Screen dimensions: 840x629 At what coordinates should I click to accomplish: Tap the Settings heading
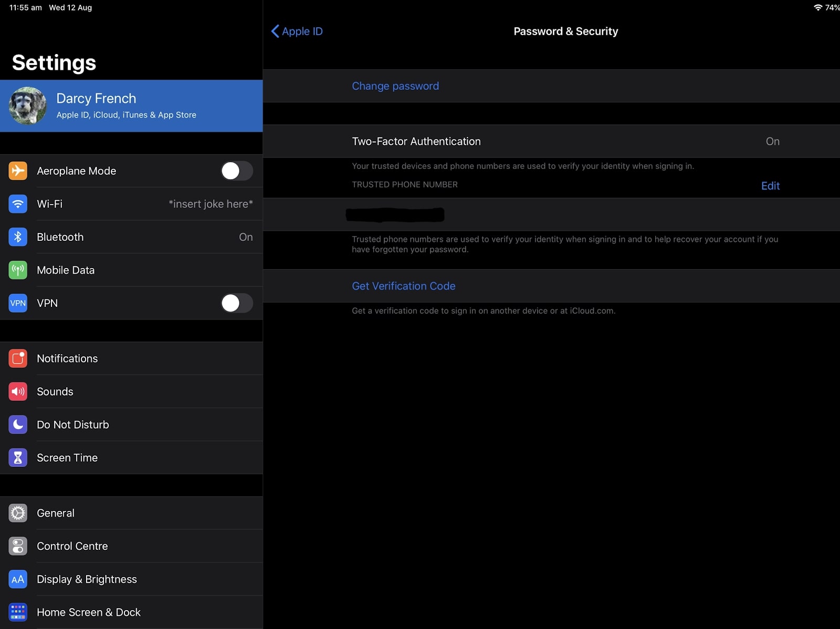(54, 63)
